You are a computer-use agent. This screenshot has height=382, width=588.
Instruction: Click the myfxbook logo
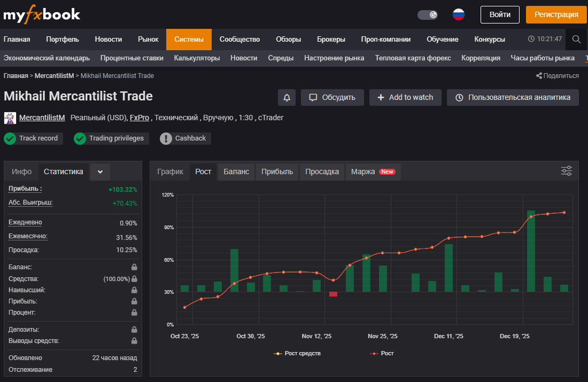point(42,14)
